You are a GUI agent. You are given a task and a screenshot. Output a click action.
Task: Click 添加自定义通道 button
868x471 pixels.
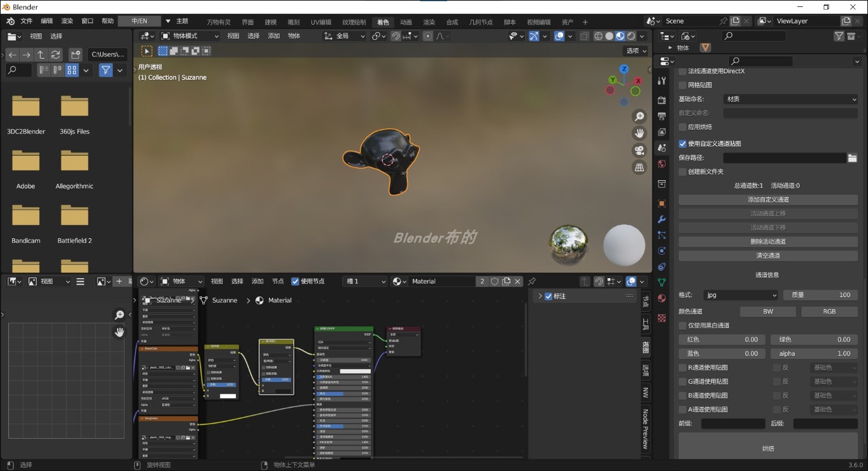[768, 200]
